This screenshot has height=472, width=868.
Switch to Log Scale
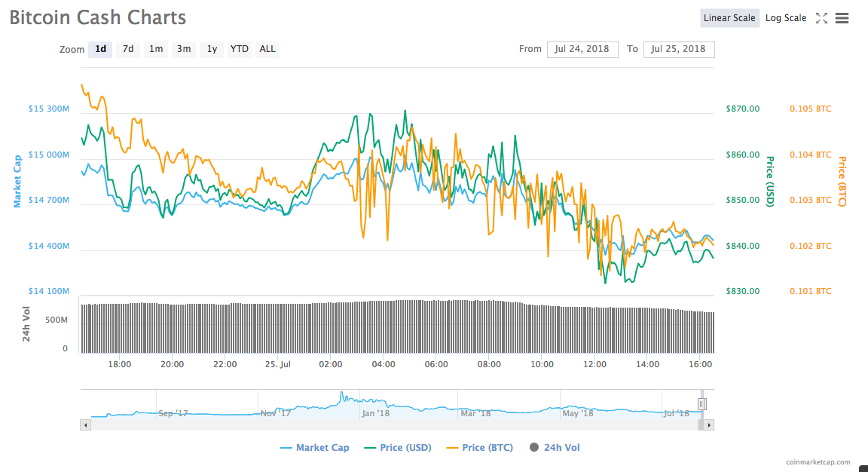(x=785, y=17)
